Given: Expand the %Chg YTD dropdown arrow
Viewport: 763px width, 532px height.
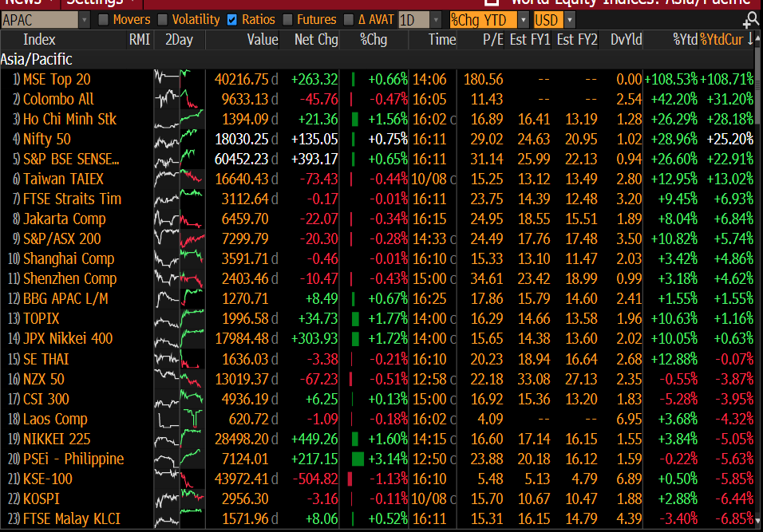Looking at the screenshot, I should (x=524, y=20).
